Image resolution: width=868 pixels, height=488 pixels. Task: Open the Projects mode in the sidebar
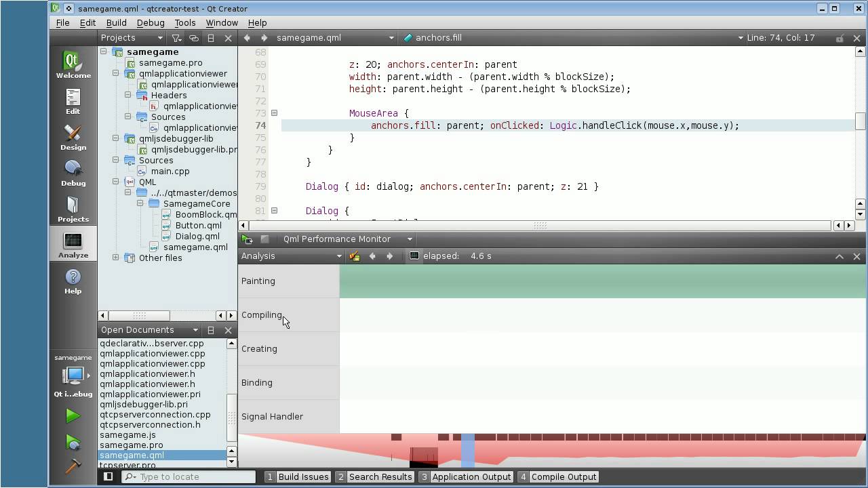tap(73, 209)
